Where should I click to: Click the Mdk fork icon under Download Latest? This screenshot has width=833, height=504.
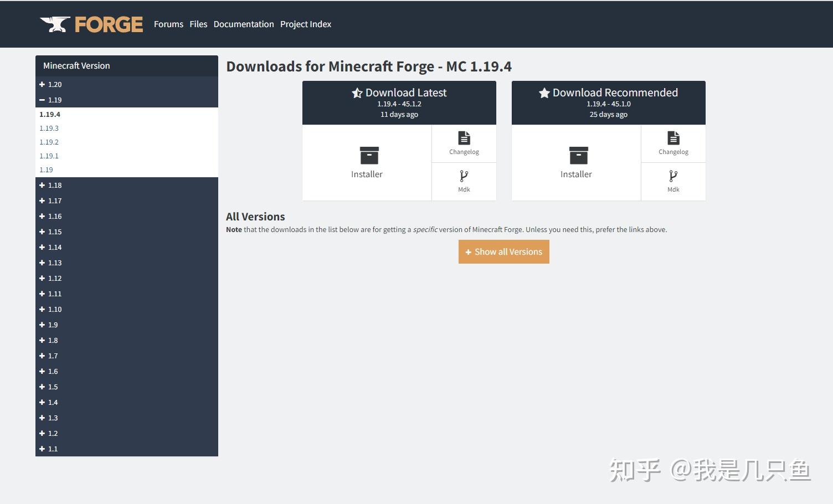[464, 175]
